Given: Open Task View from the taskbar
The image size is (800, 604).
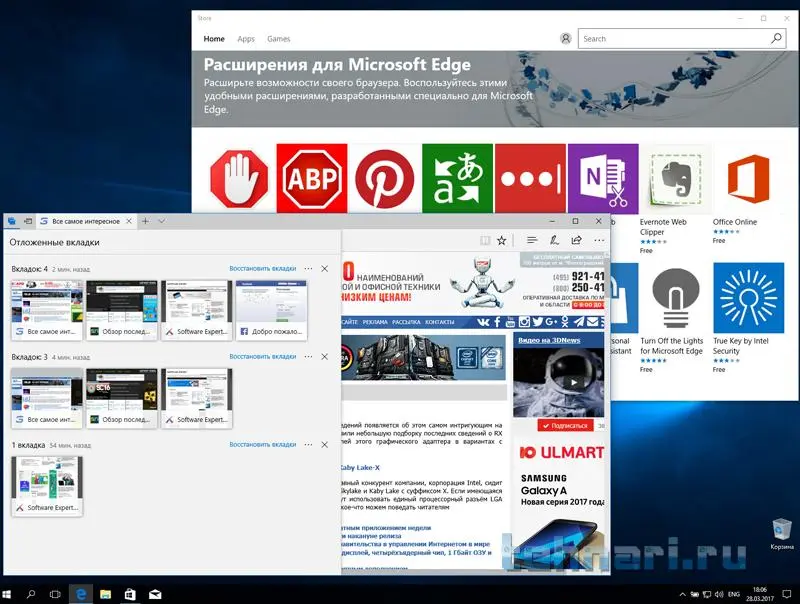Looking at the screenshot, I should pyautogui.click(x=55, y=593).
